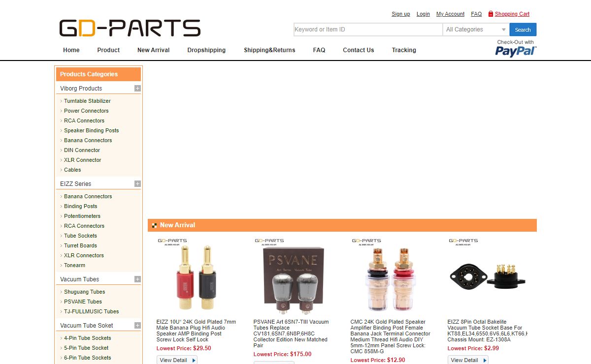Image resolution: width=591 pixels, height=364 pixels.
Task: Select XLR Connector under Viborg Products
Action: coord(83,160)
